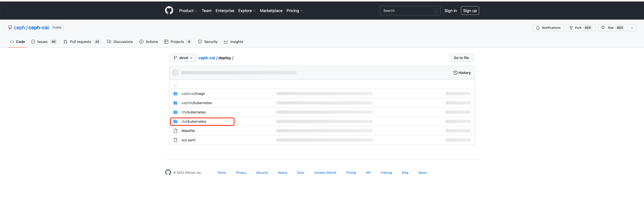Open the footer Pricing link
The width and height of the screenshot is (644, 217).
pos(351,173)
